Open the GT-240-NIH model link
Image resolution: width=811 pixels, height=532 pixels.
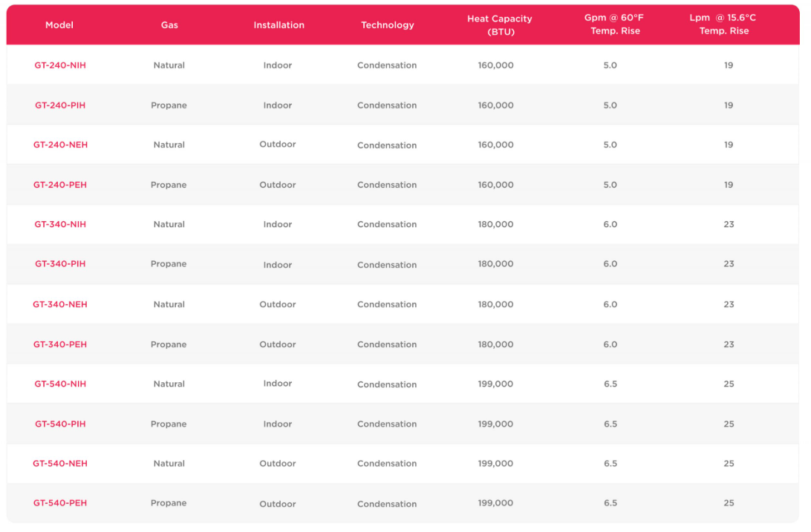(x=60, y=65)
